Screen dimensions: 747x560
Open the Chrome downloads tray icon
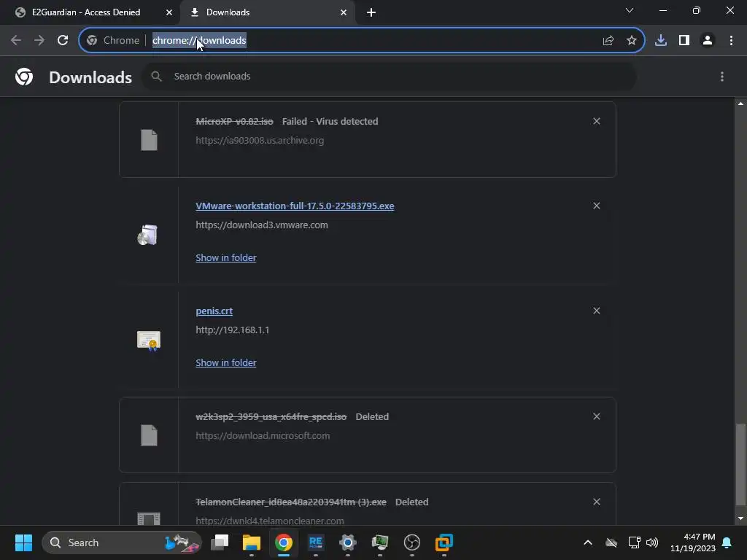point(661,41)
